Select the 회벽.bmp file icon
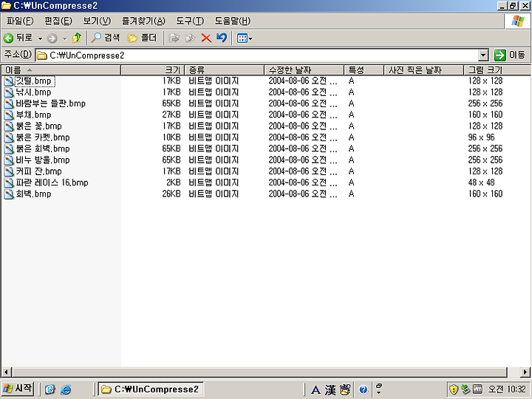The width and height of the screenshot is (532, 399). [x=9, y=194]
